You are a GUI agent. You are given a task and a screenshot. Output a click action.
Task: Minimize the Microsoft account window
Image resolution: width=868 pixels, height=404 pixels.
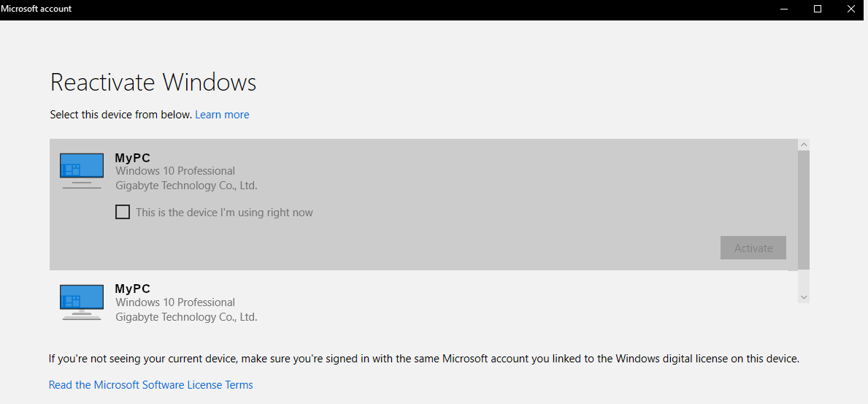[783, 9]
